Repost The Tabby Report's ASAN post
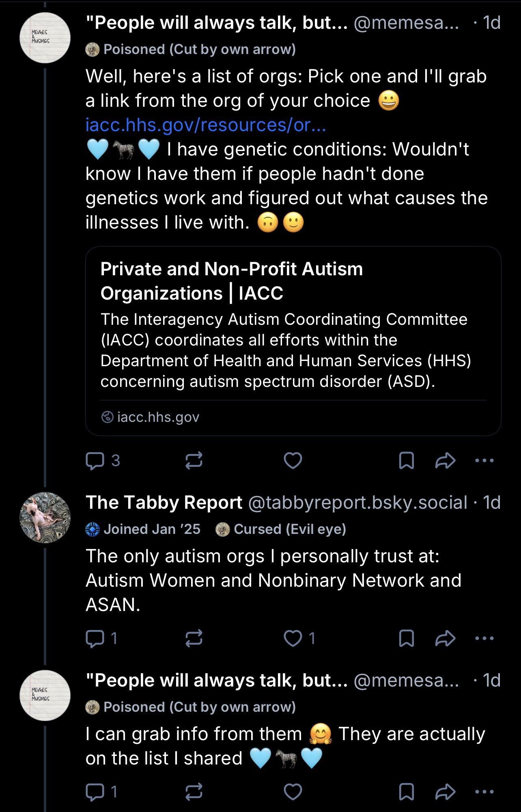Viewport: 521px width, 812px height. pyautogui.click(x=194, y=639)
